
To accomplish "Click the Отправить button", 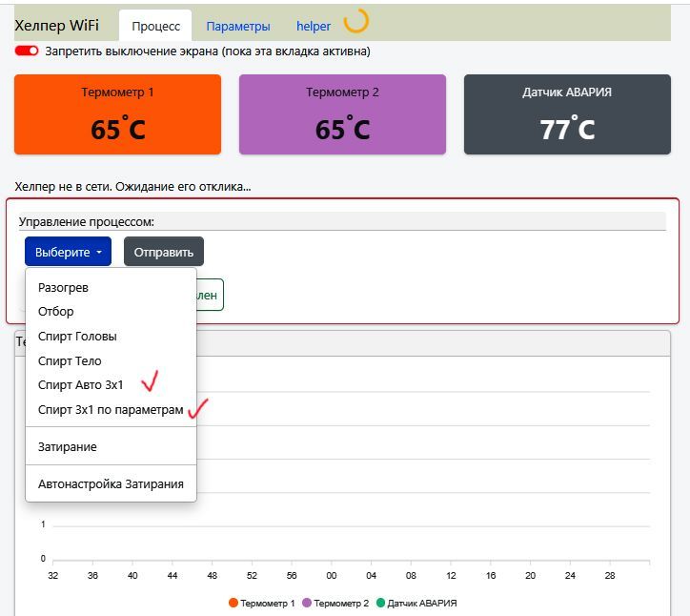I will 164,252.
